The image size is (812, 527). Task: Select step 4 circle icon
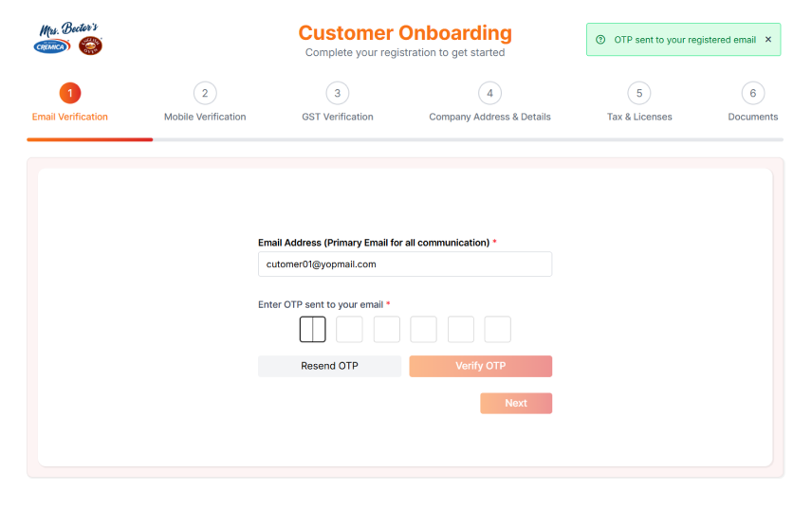[x=489, y=93]
